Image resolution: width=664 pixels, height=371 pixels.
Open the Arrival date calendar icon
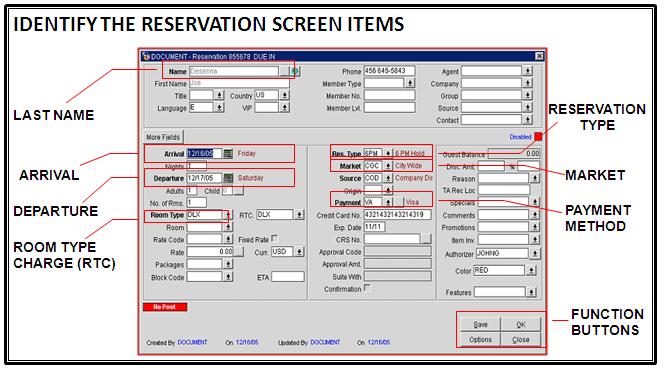click(x=228, y=153)
